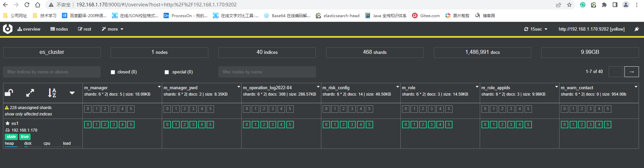Open m_warn_contact index dropdown arrow
Screen dimensions: 644x168
click(636, 87)
